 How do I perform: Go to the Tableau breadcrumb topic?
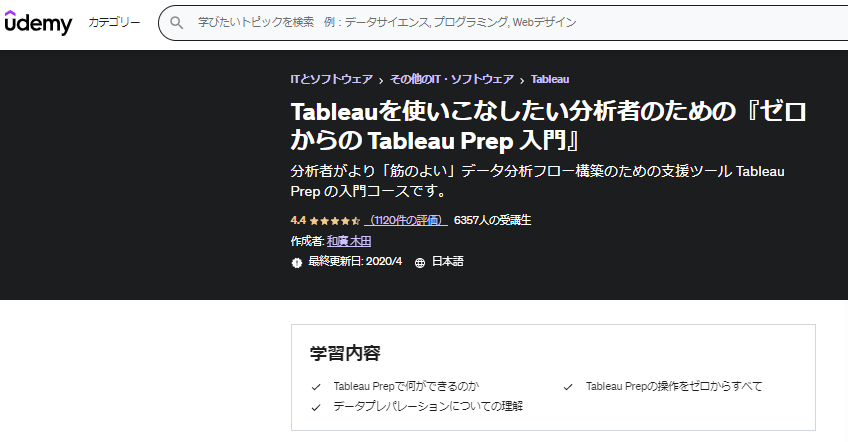[550, 80]
